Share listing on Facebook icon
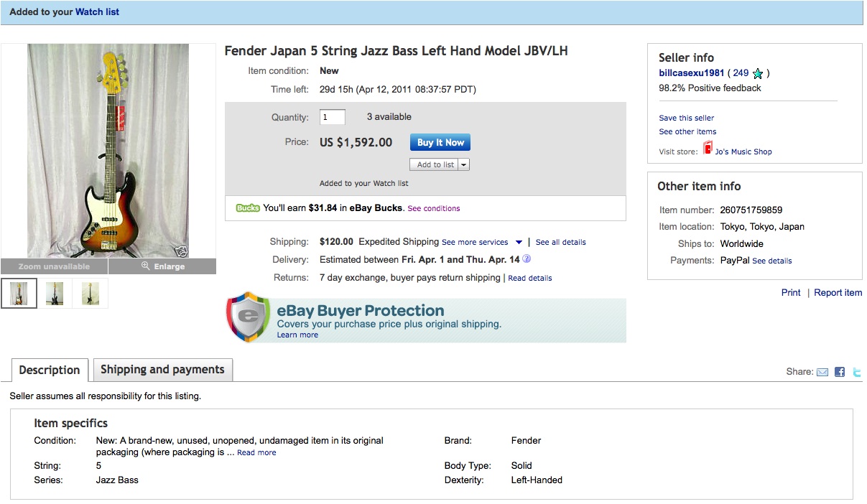 coord(840,372)
